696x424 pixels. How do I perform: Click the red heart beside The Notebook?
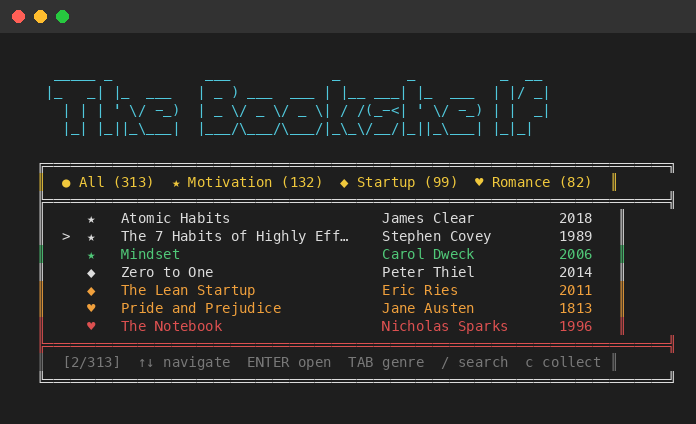[x=91, y=326]
